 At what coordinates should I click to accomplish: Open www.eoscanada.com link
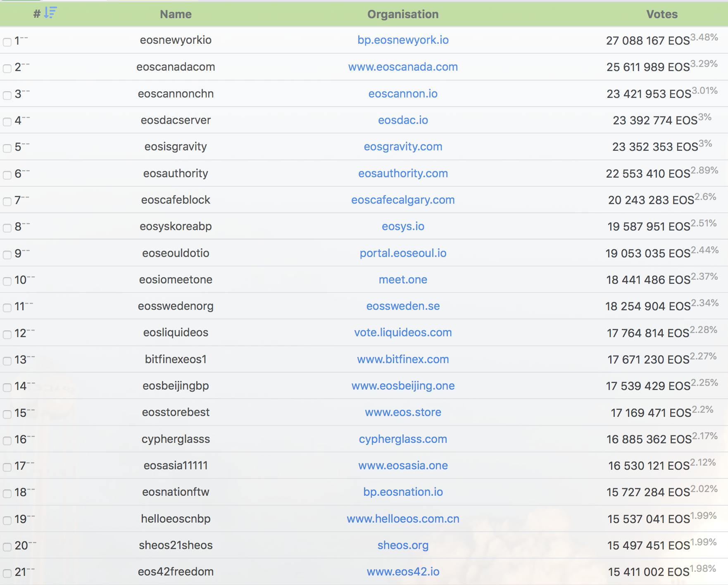point(403,67)
